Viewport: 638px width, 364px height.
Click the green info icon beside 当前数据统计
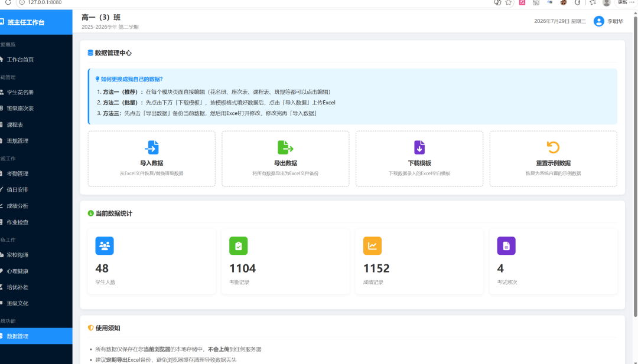point(91,214)
